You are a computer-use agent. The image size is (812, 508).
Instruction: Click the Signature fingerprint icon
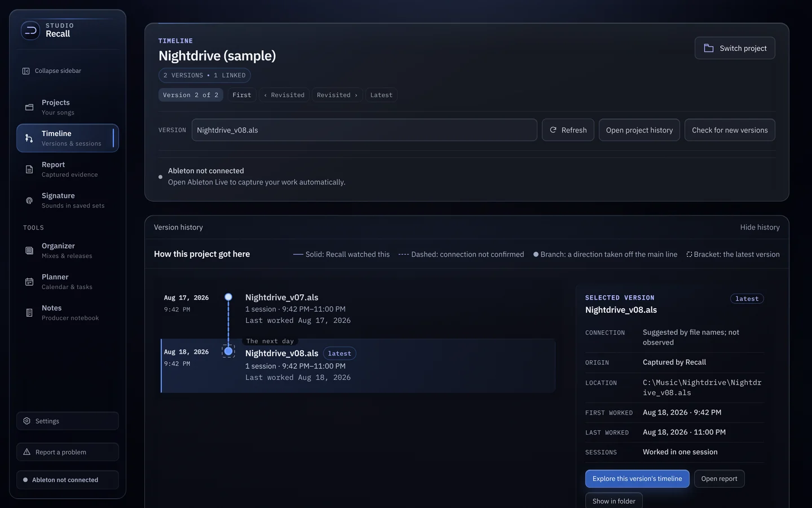(x=29, y=200)
